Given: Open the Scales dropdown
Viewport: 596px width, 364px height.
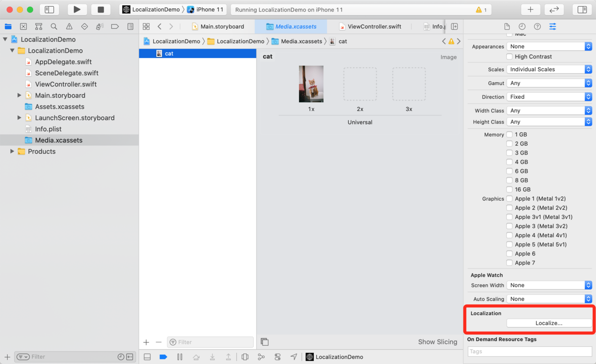Looking at the screenshot, I should 549,69.
